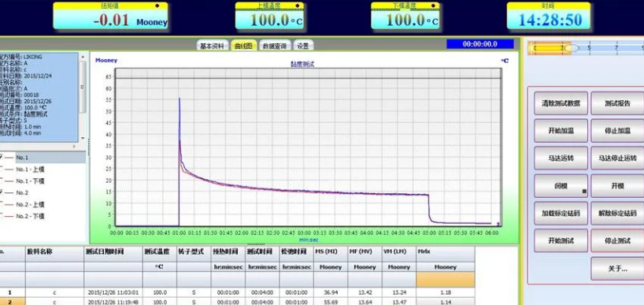Start the motor with 马达运转
This screenshot has height=305, width=644.
click(x=561, y=158)
